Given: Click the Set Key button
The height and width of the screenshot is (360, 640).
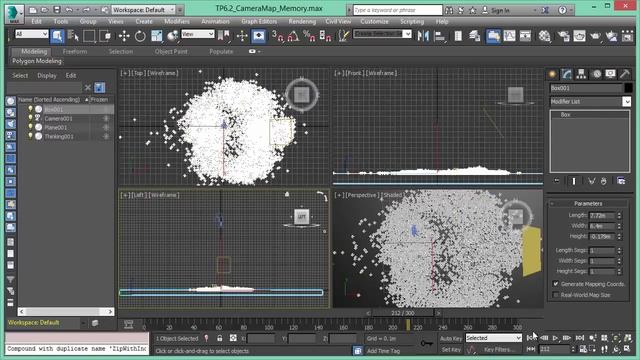Looking at the screenshot, I should [451, 350].
